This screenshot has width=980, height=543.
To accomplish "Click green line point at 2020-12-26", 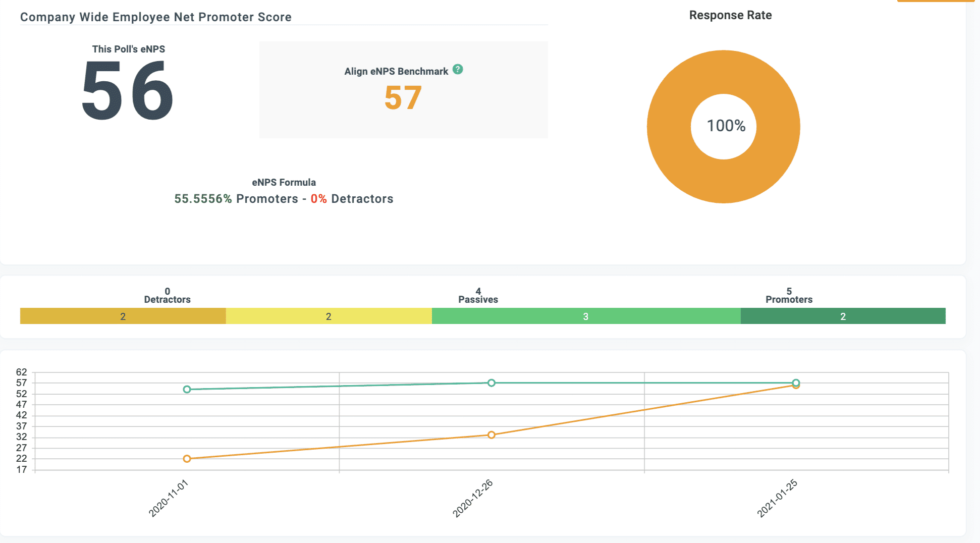I will 492,383.
